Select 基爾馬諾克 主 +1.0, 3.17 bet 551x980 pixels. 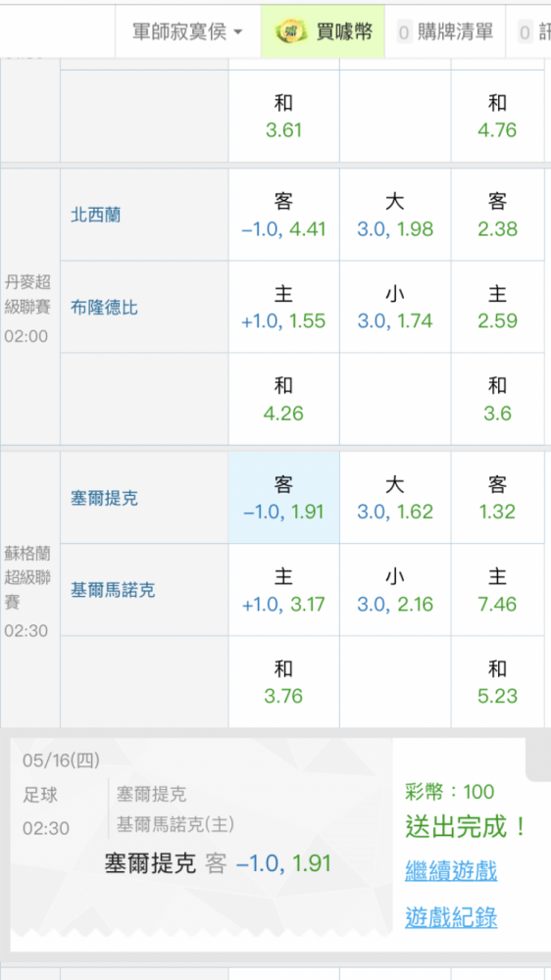(x=284, y=590)
